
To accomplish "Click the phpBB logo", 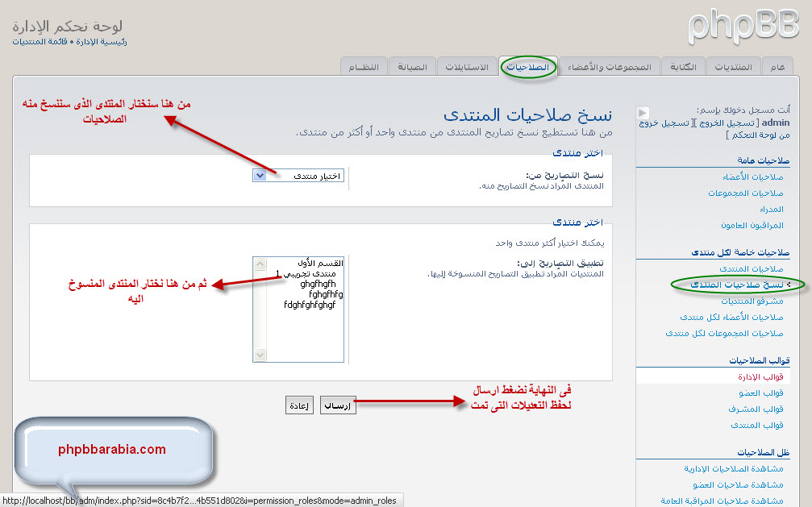I will 743,26.
